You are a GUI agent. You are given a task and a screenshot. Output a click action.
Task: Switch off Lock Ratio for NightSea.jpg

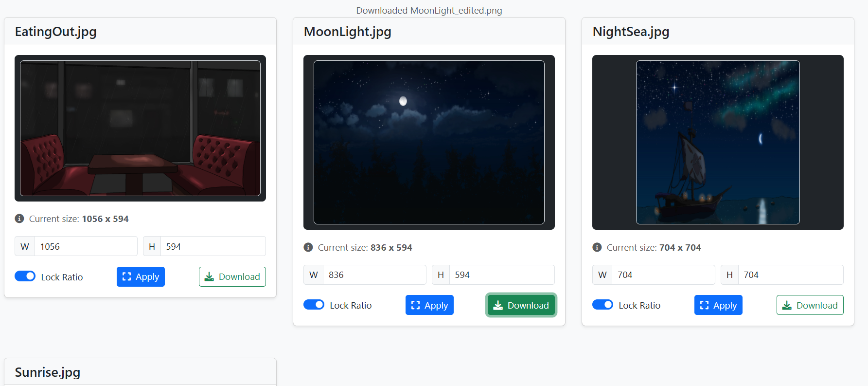tap(603, 305)
